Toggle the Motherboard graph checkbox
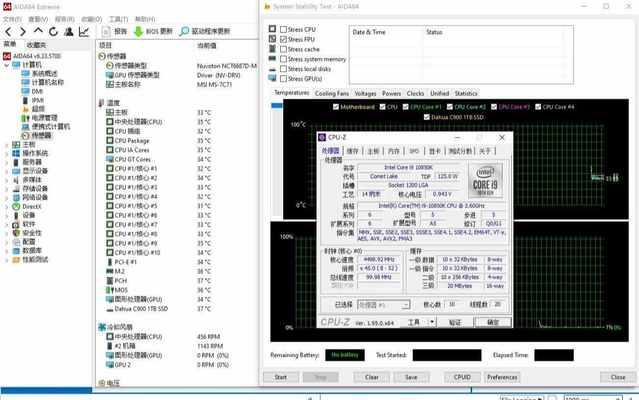The height and width of the screenshot is (400, 639). pos(336,107)
